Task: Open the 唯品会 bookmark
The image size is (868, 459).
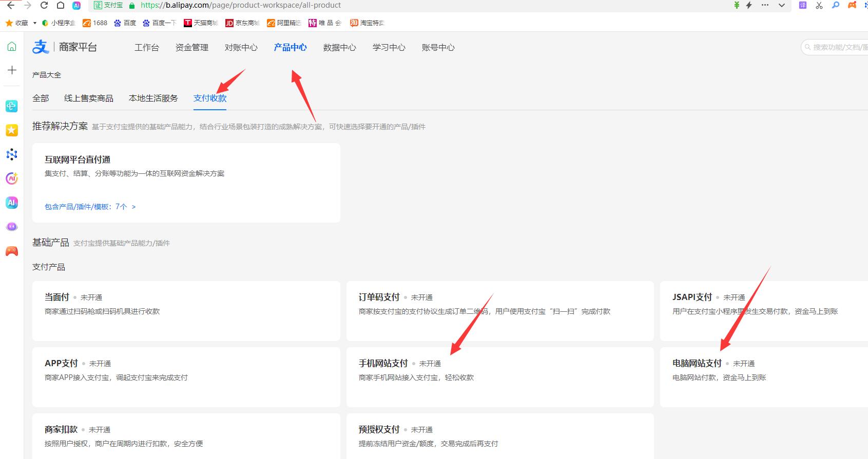Action: pos(325,23)
